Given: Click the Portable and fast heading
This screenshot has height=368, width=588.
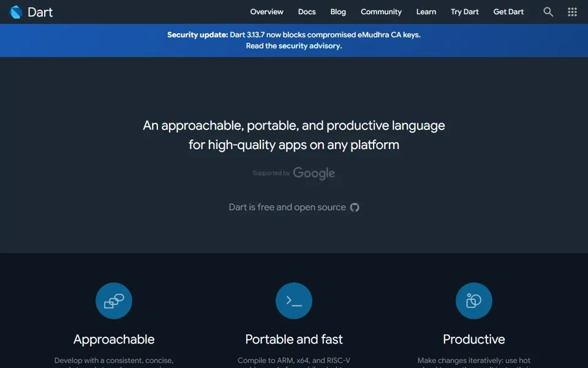Looking at the screenshot, I should click(294, 339).
